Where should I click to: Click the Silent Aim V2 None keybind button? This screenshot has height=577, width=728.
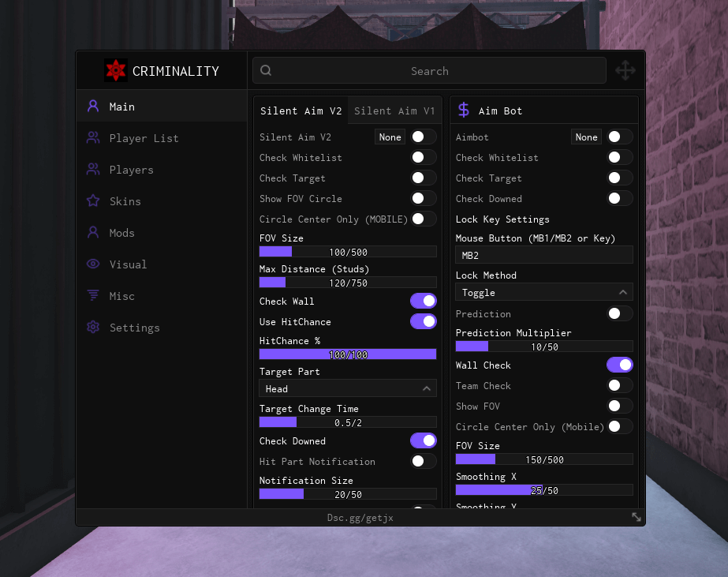pyautogui.click(x=390, y=137)
